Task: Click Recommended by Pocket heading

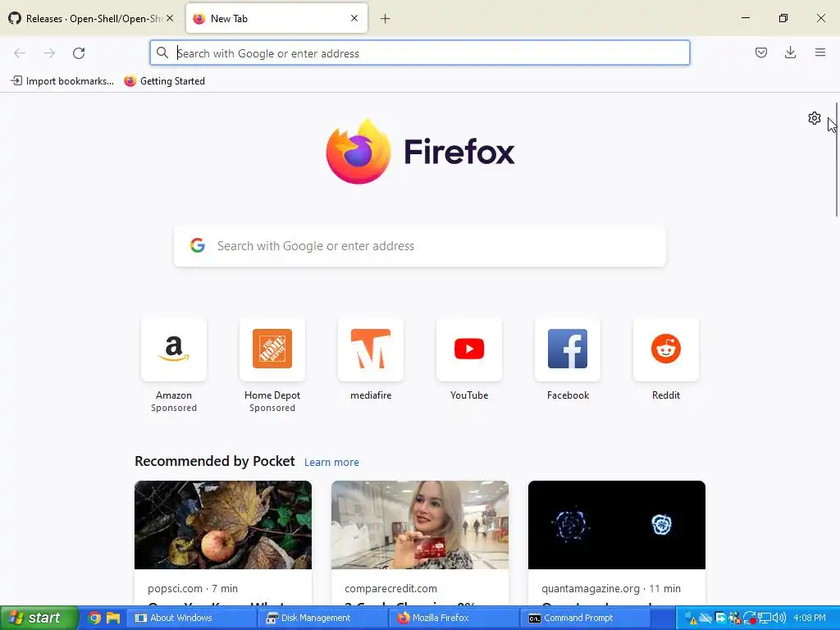Action: tap(214, 461)
